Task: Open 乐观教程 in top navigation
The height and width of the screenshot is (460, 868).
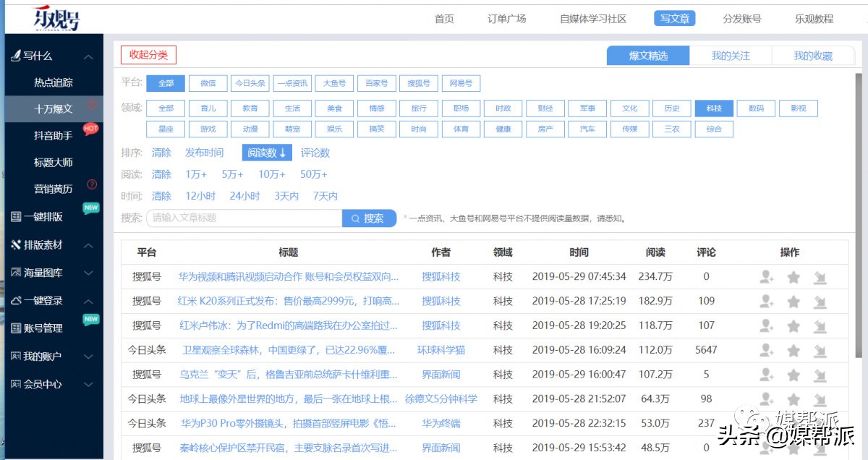Action: point(814,19)
